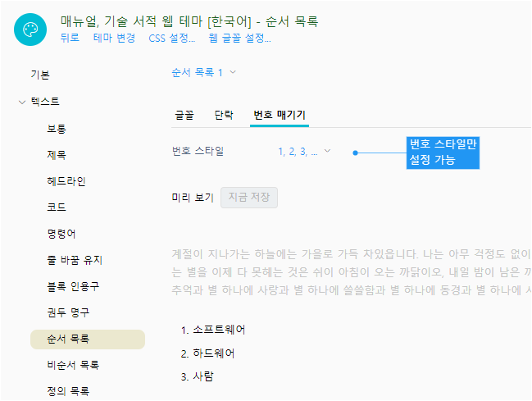This screenshot has width=532, height=401.
Task: Open the 번호 스타일 dropdown
Action: pos(304,151)
